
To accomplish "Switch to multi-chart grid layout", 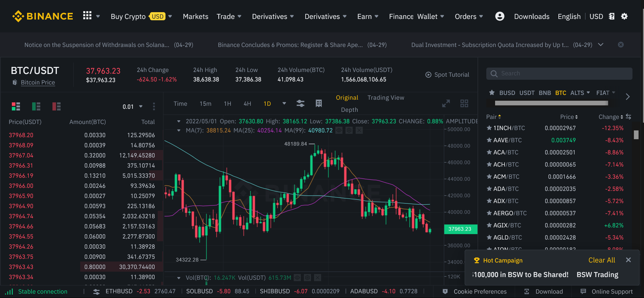I will point(464,103).
